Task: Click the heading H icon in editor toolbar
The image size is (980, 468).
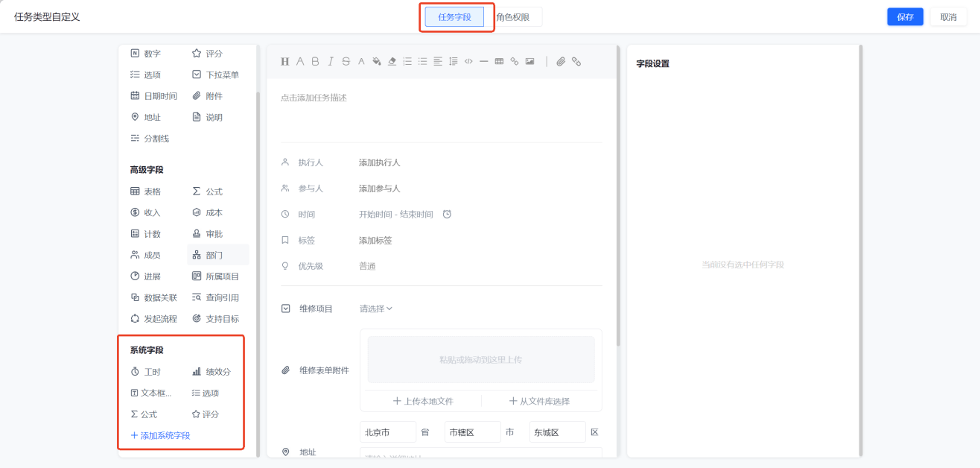Action: tap(284, 62)
